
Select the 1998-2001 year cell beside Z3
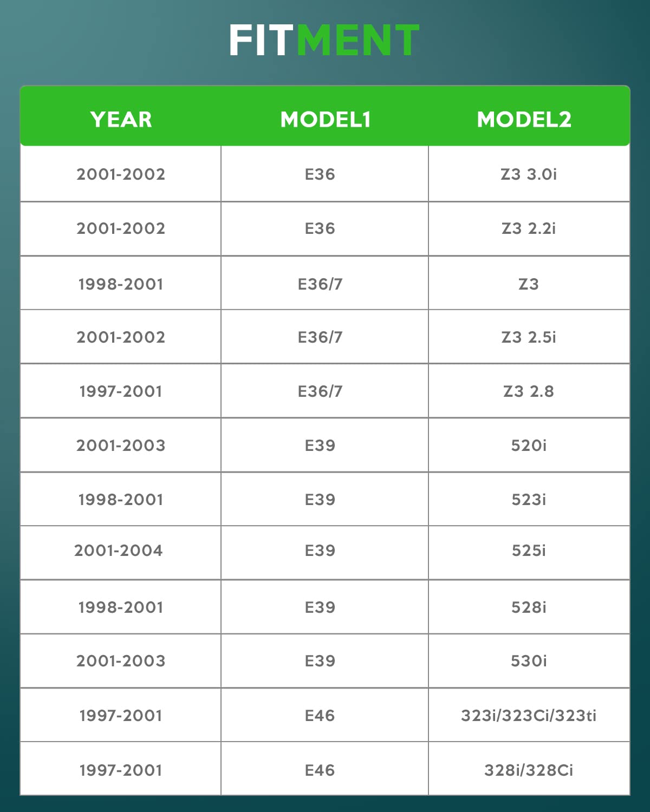[121, 284]
